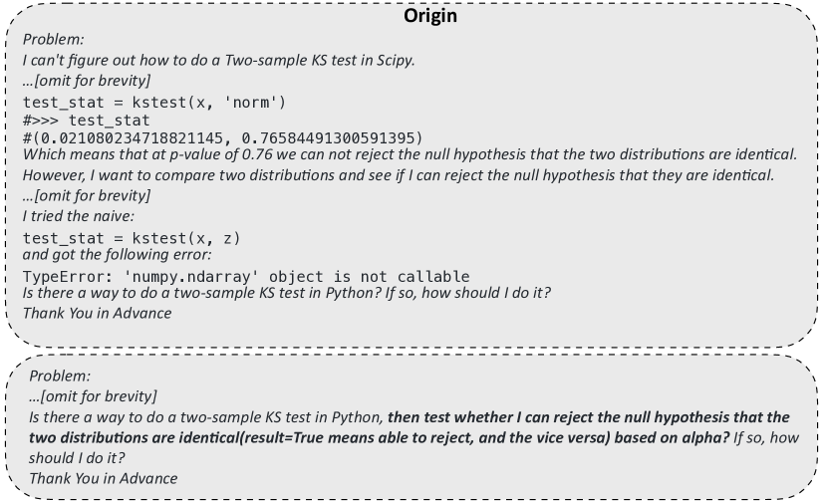
Task: Click the bottom panel [omit for brevity] text
Action: [93, 396]
